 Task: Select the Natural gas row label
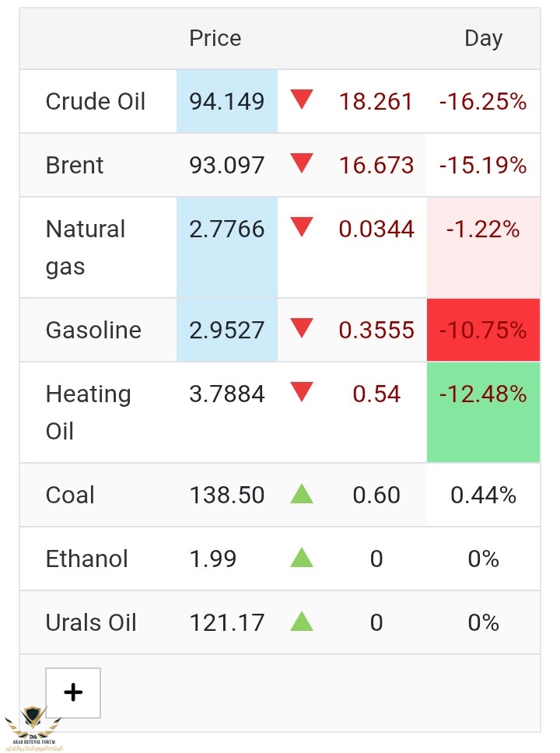click(x=86, y=247)
